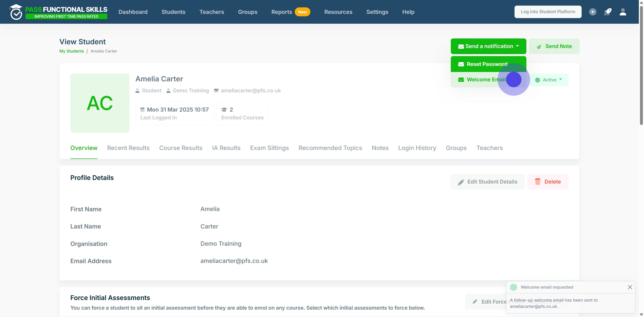Open the Login History tab
The image size is (644, 317).
(417, 148)
